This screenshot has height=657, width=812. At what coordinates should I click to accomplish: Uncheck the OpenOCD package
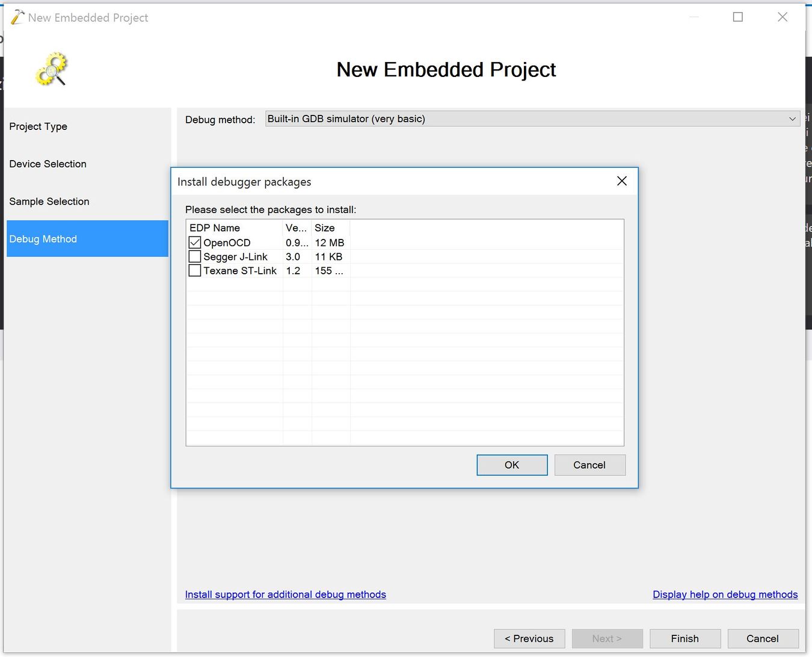(194, 242)
